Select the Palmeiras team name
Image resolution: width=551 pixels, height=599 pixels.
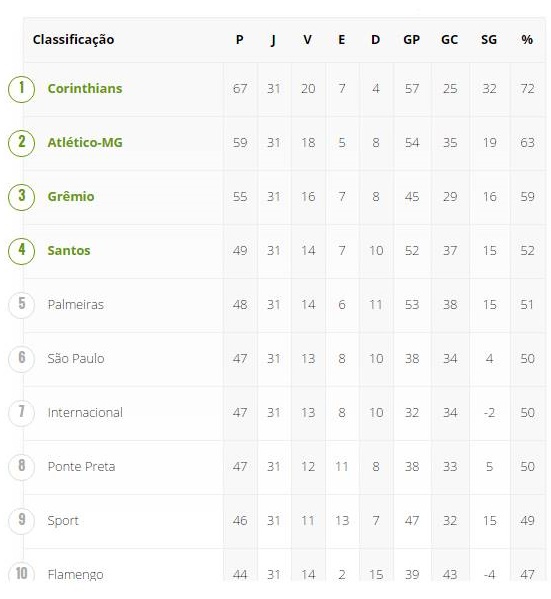pos(76,304)
